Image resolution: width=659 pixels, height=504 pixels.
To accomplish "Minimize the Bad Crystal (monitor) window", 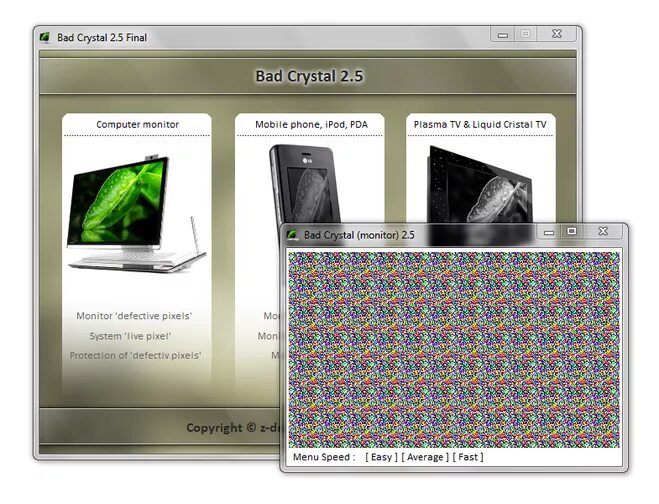I will pos(549,232).
